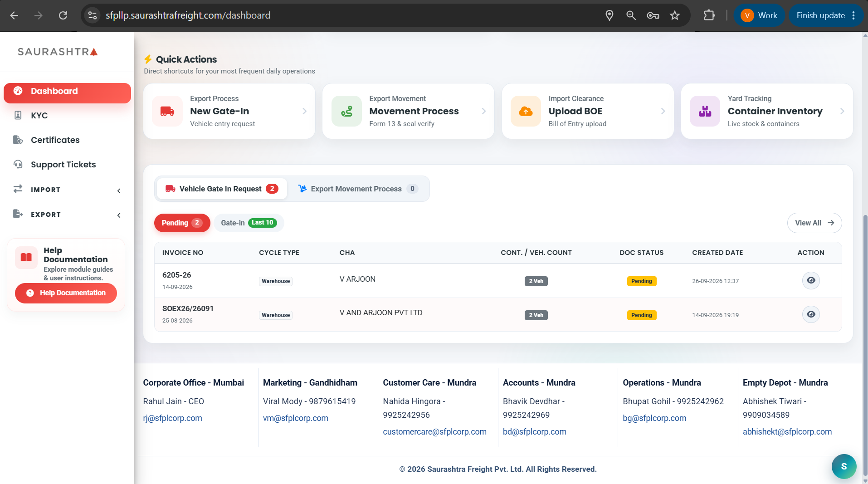
Task: Click the View All button
Action: [814, 223]
